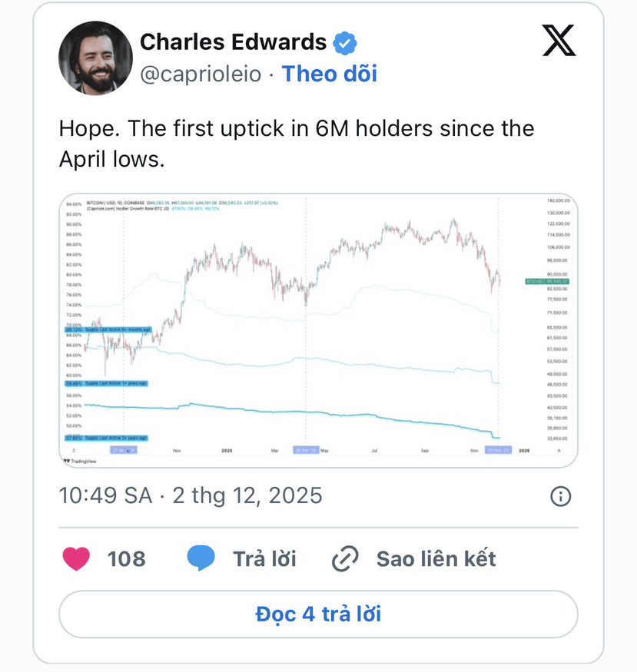Open the Bitcoin chart image
This screenshot has width=637, height=672.
(318, 330)
